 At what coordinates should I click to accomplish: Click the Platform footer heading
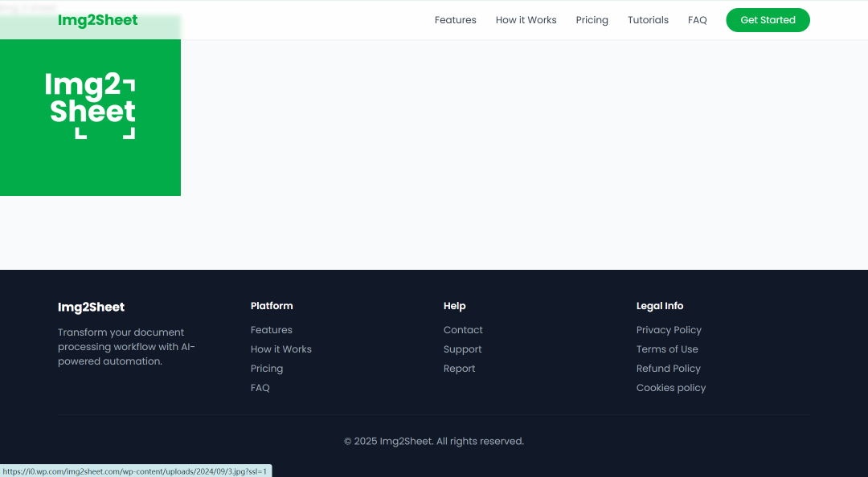272,306
